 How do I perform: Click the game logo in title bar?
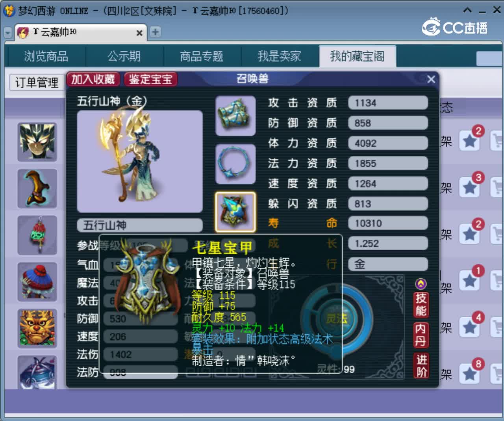click(x=8, y=10)
